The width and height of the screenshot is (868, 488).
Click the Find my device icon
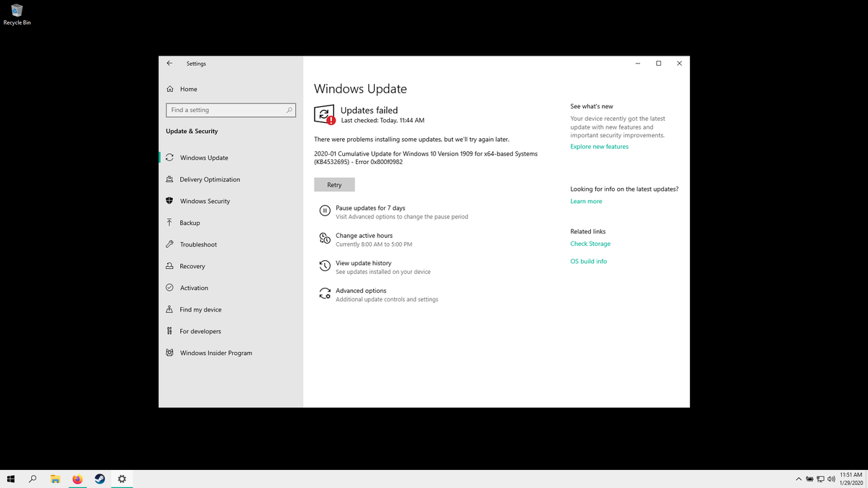pos(169,309)
